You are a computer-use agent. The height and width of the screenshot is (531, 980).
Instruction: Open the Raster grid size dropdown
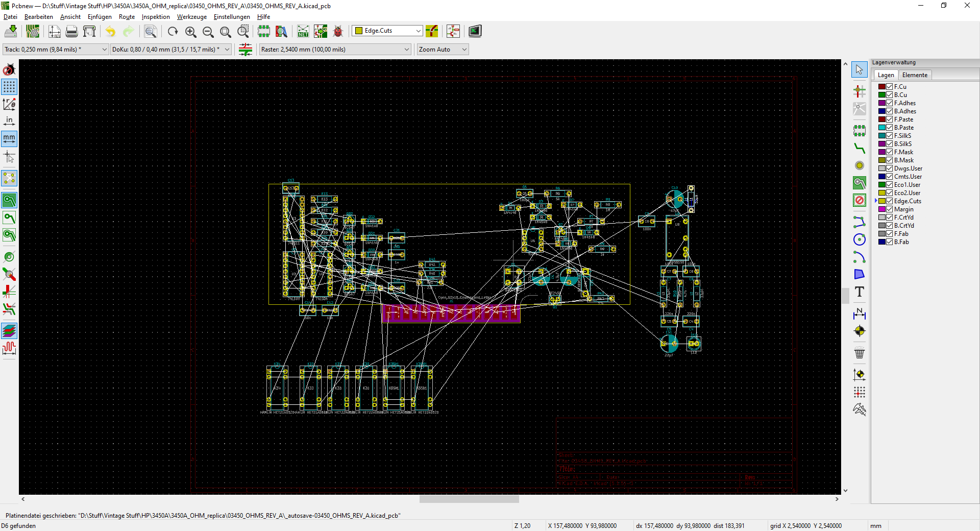(335, 50)
